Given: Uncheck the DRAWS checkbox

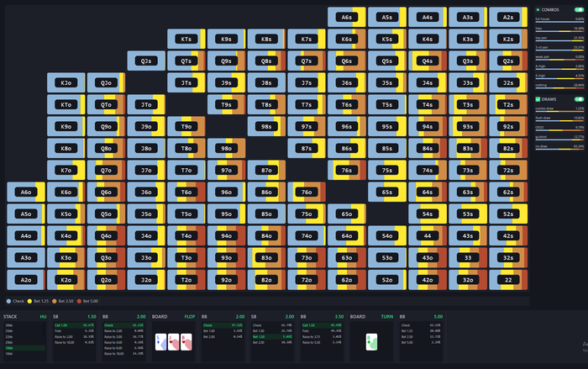Looking at the screenshot, I should 538,99.
